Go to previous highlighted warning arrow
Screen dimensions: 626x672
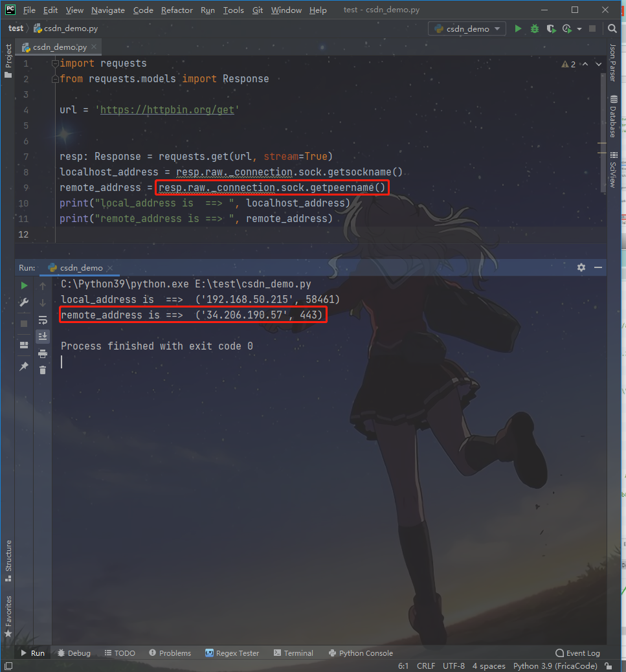[x=585, y=64]
